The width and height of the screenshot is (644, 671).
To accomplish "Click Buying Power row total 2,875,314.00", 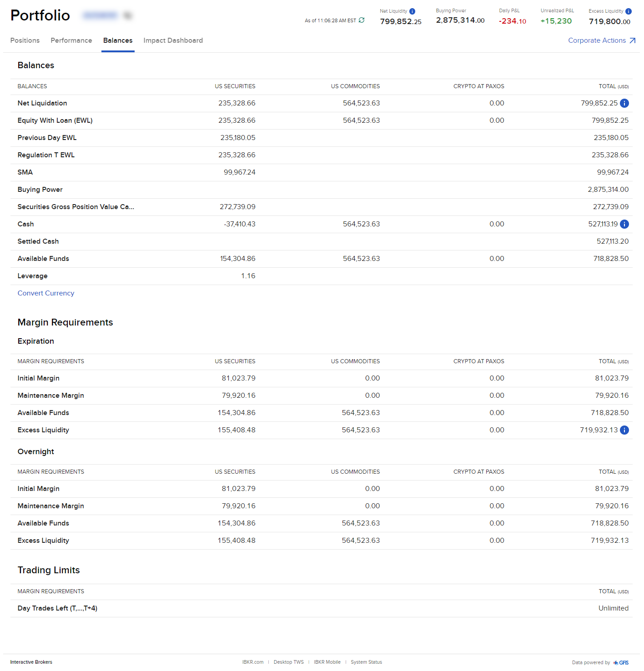I will [608, 190].
